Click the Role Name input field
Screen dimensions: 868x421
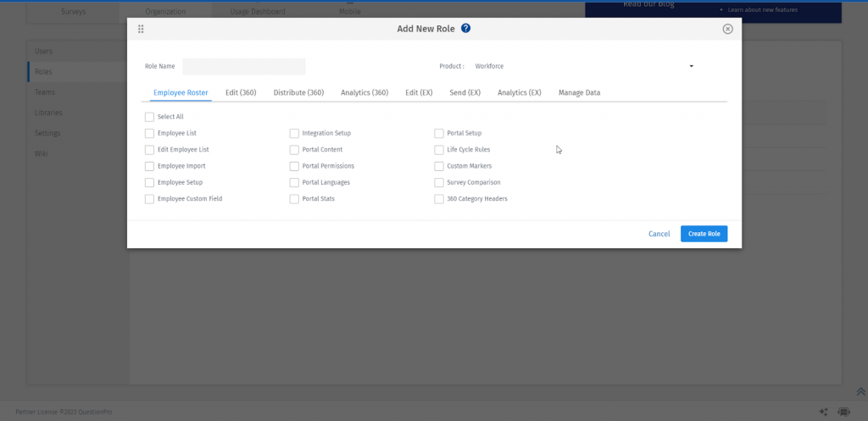click(244, 66)
